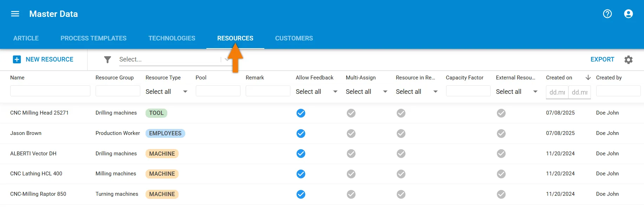The image size is (644, 207).
Task: Open the Resource Type filter dropdown
Action: pyautogui.click(x=167, y=92)
